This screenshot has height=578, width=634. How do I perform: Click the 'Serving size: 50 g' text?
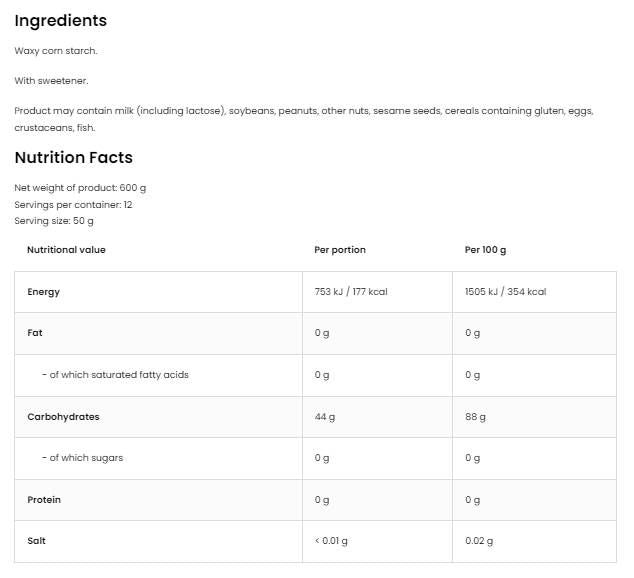pos(54,220)
